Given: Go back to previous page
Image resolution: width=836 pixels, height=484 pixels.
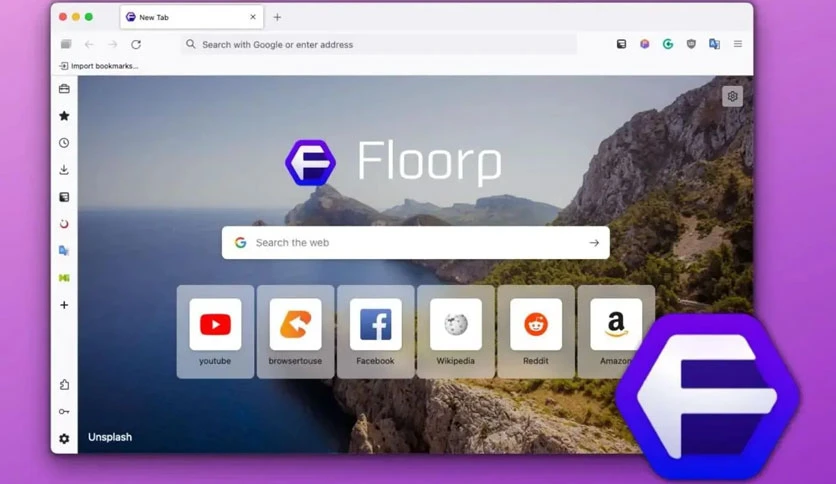Looking at the screenshot, I should [x=89, y=44].
